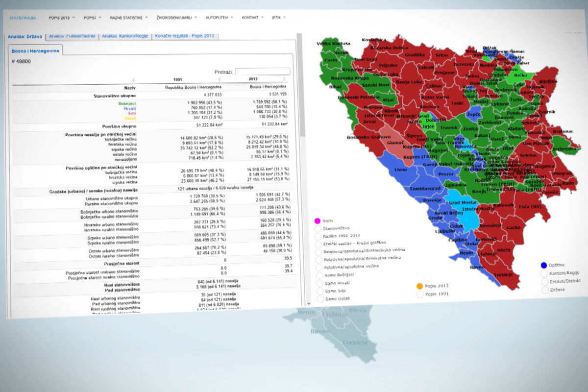Viewport: 588px width, 392px height.
Task: Expand the ŽIVOROĐENI/UMRLI menu
Action: click(176, 18)
